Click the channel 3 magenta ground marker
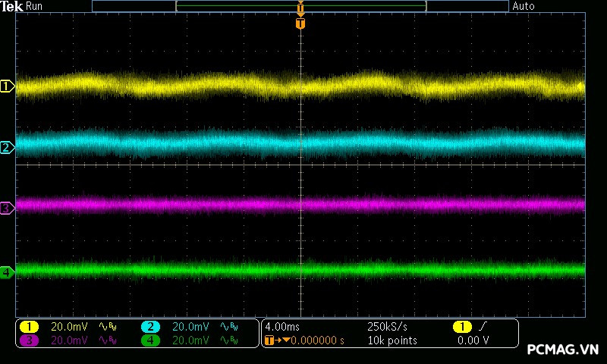This screenshot has width=607, height=364. pyautogui.click(x=7, y=208)
